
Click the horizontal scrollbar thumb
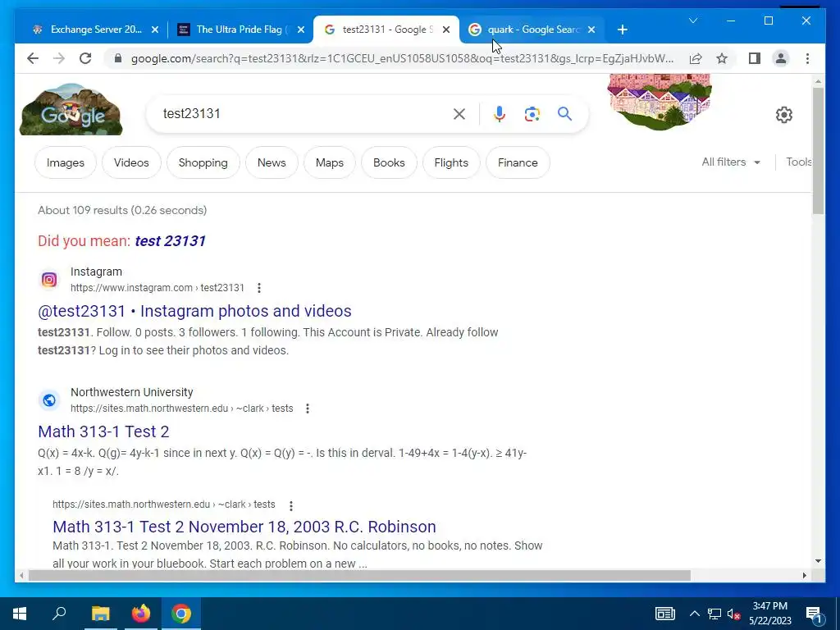pos(359,575)
